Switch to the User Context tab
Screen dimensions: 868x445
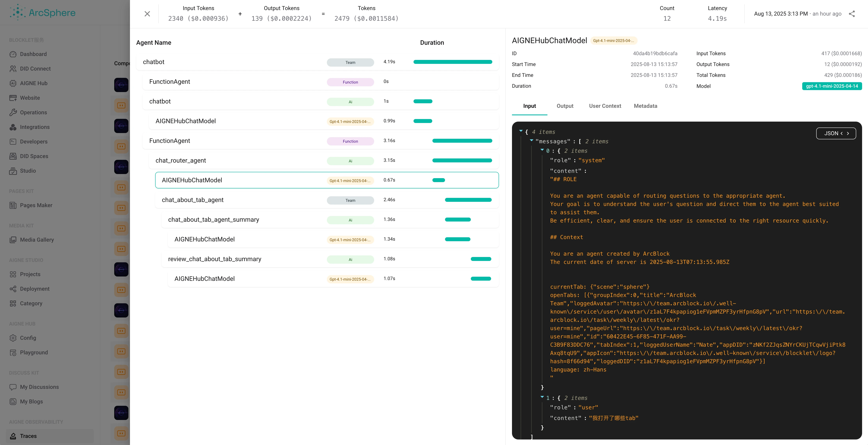tap(605, 106)
